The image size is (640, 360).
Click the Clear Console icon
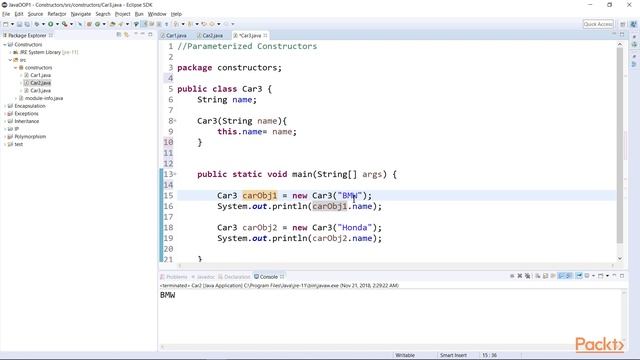coord(538,276)
